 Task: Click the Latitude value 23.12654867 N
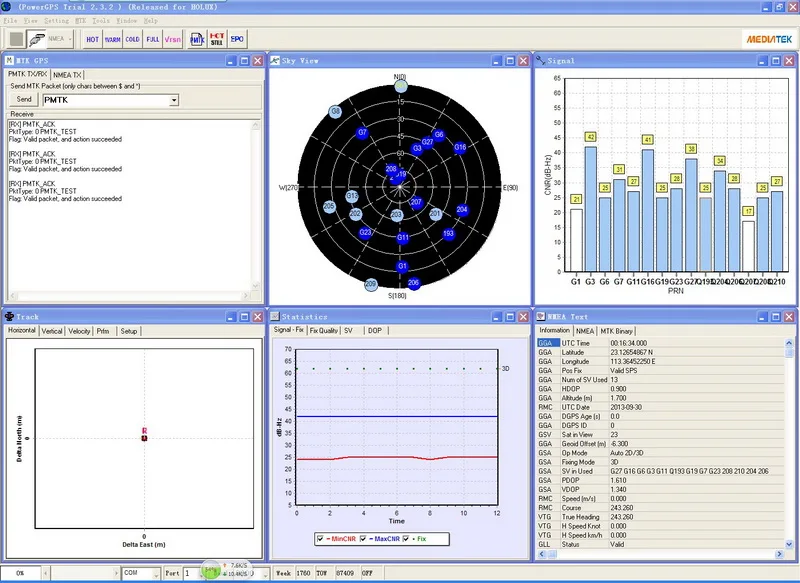632,352
